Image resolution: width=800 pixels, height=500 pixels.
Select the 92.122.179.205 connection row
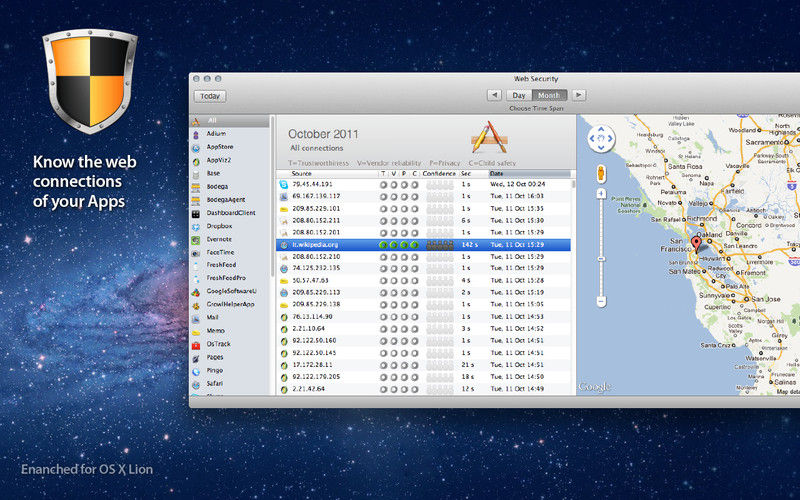423,377
